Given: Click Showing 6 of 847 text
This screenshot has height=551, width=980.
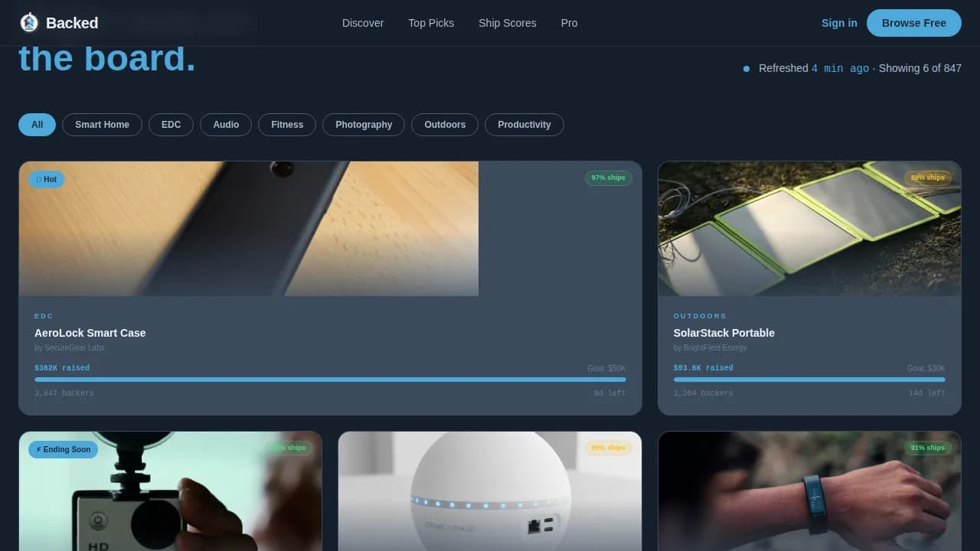Looking at the screenshot, I should [920, 68].
